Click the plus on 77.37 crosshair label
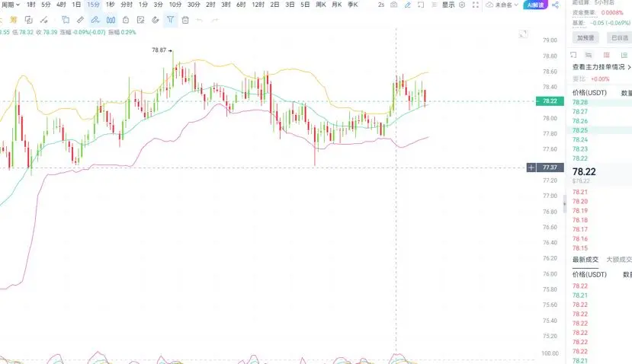Viewport: 632px width, 364px height. coord(531,168)
